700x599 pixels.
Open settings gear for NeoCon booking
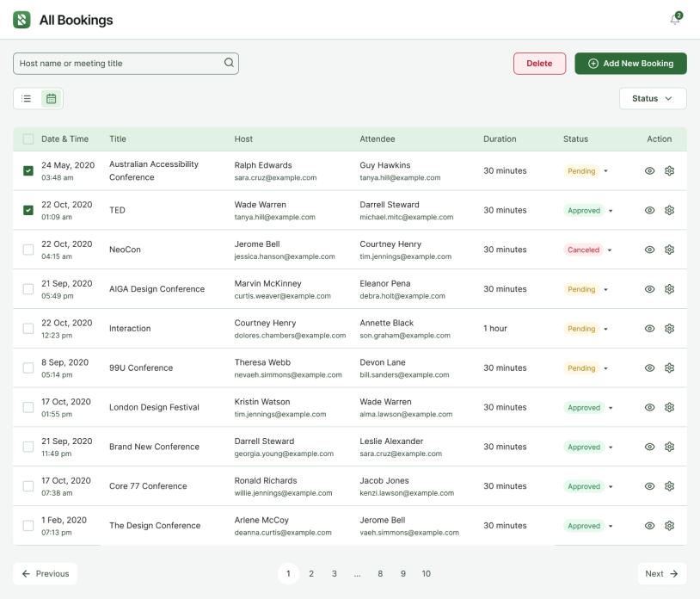click(669, 250)
